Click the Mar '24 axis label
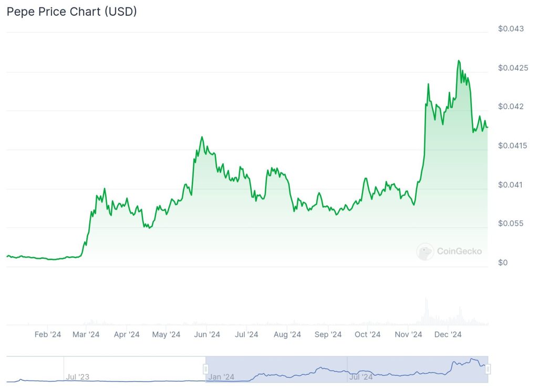 86,334
